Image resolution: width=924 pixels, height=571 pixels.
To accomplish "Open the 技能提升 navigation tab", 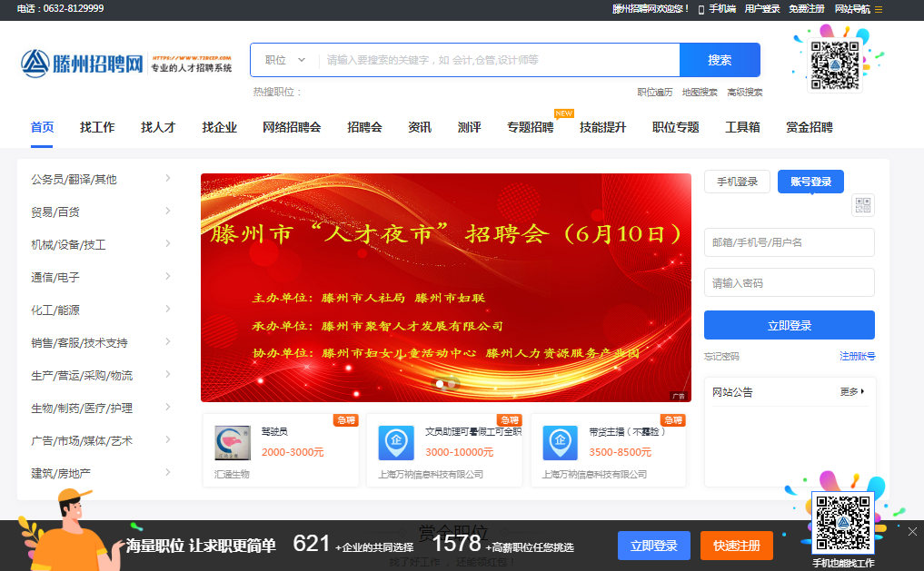I will pos(603,127).
